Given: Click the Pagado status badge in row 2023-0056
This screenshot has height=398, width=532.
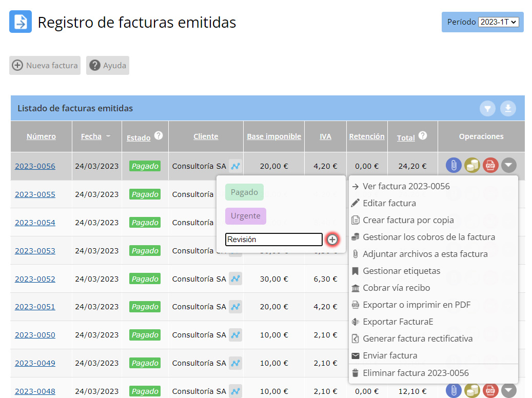Looking at the screenshot, I should pyautogui.click(x=145, y=166).
